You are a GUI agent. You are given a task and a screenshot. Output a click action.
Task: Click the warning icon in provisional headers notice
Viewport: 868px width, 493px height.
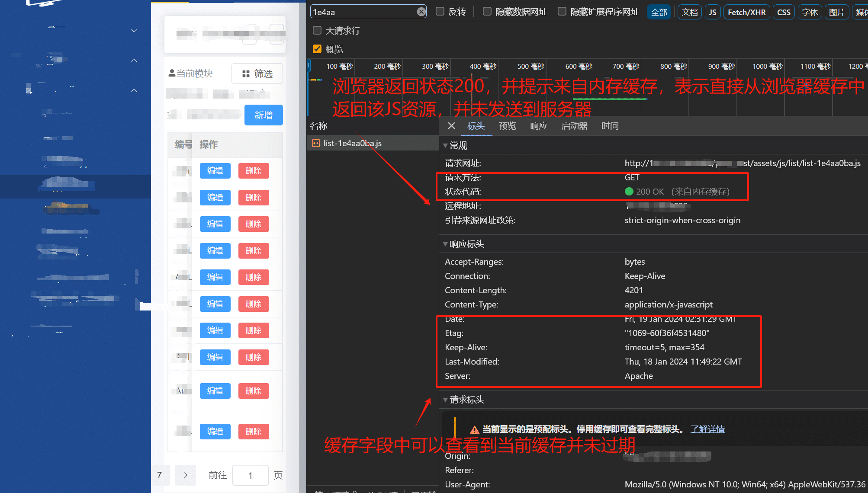(475, 429)
